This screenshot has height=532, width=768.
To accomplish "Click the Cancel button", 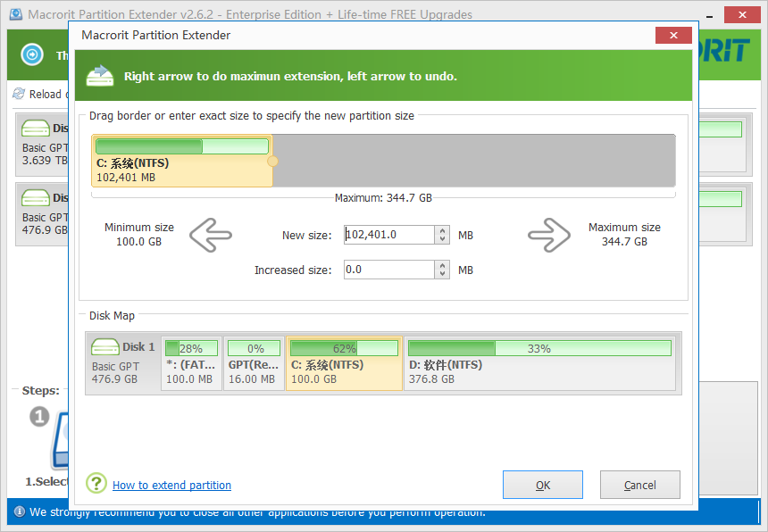I will 639,485.
